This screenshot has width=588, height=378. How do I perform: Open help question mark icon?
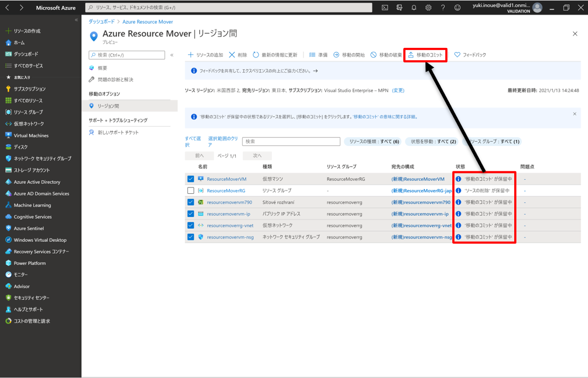click(x=443, y=8)
